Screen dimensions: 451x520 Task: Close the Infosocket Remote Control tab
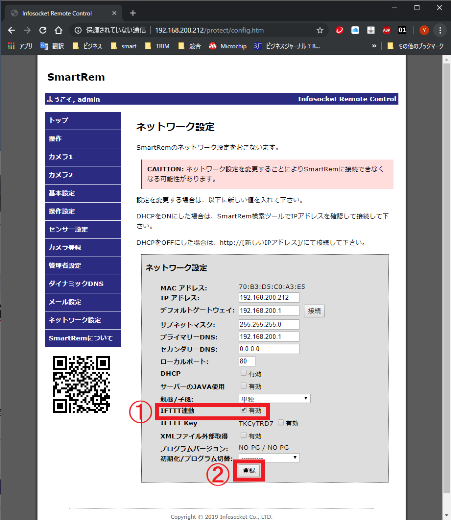[x=114, y=13]
